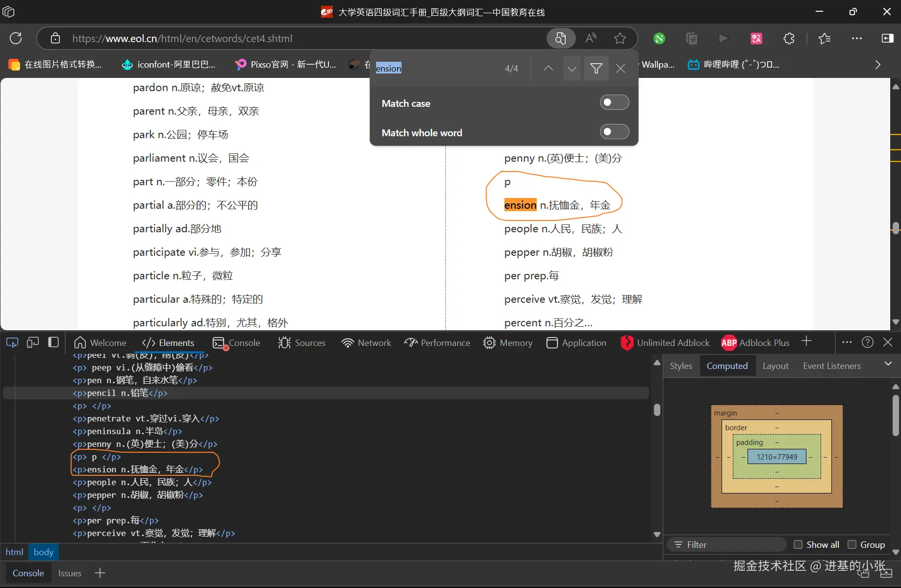Show more bookmarks bar items
The image size is (901, 588).
click(x=878, y=65)
